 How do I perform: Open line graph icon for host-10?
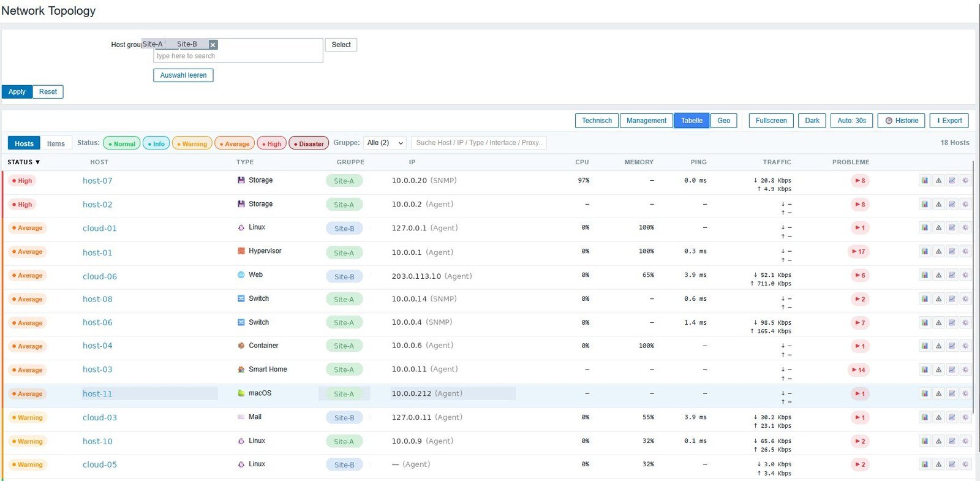[x=952, y=441]
